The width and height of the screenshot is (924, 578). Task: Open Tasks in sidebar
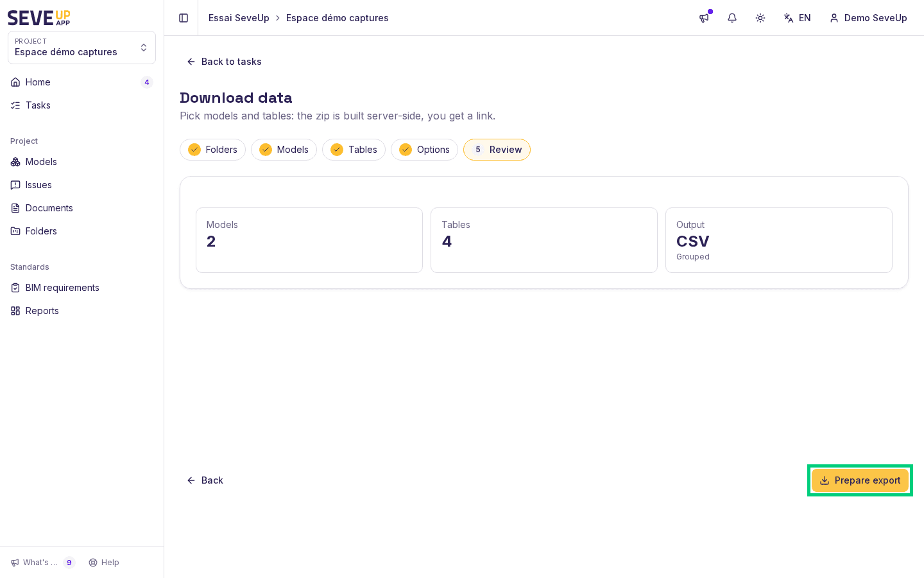(x=81, y=105)
